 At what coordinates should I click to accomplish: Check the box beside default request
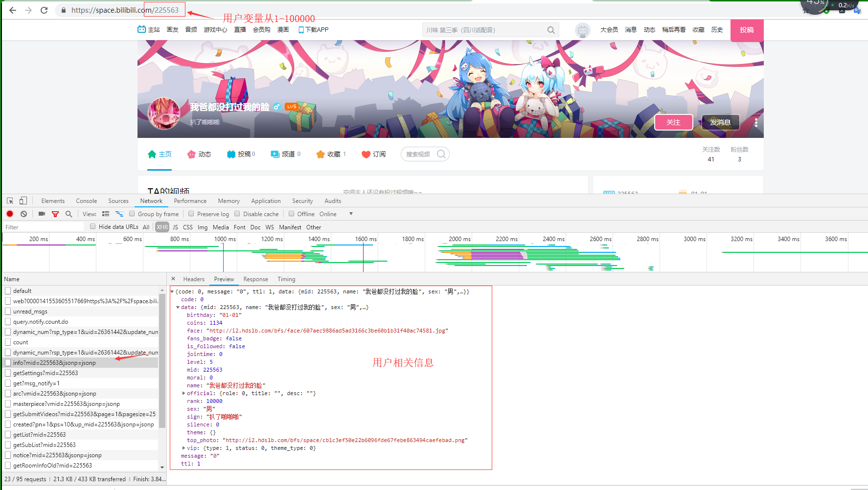tap(8, 290)
